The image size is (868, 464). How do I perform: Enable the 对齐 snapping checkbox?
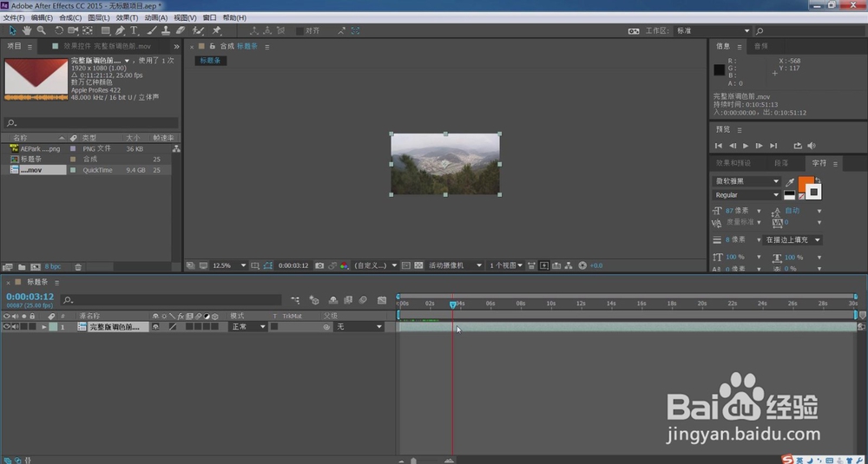[299, 31]
